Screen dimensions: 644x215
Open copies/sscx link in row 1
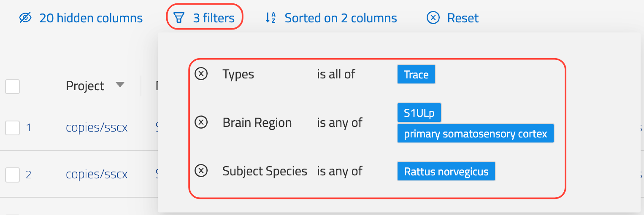coord(97,128)
